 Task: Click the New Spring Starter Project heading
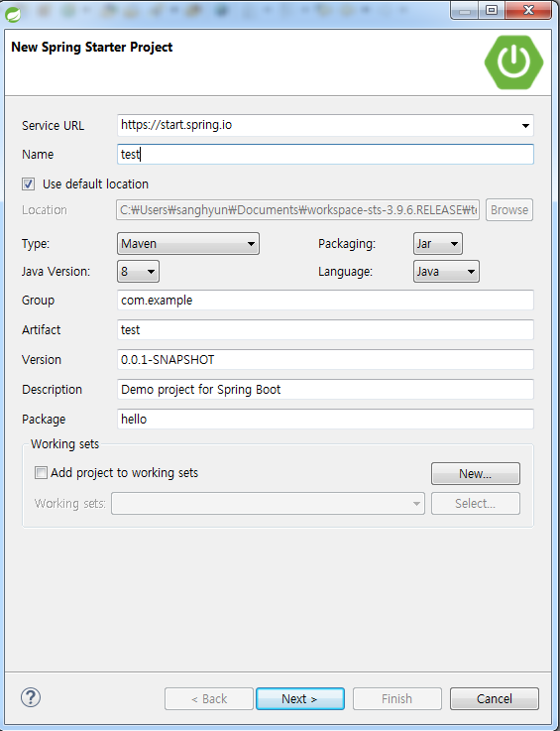pos(92,47)
